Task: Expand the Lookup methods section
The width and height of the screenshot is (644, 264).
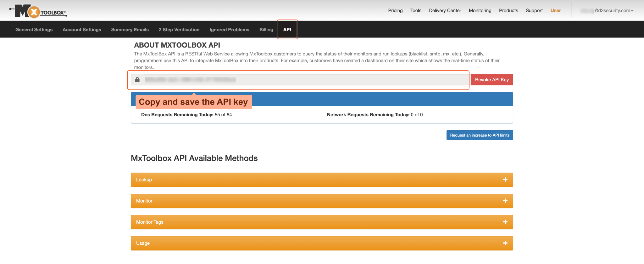Action: coord(144,180)
